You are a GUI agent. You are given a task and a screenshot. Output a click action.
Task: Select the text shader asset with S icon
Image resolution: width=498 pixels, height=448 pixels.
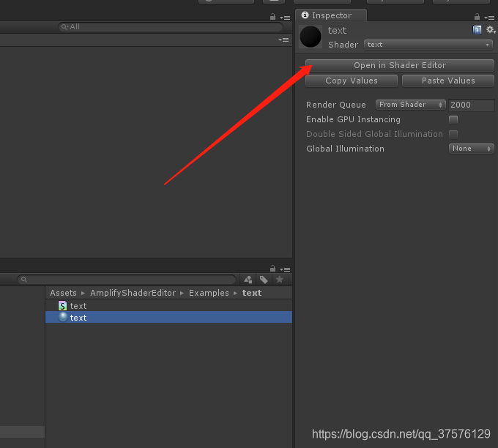pyautogui.click(x=168, y=306)
